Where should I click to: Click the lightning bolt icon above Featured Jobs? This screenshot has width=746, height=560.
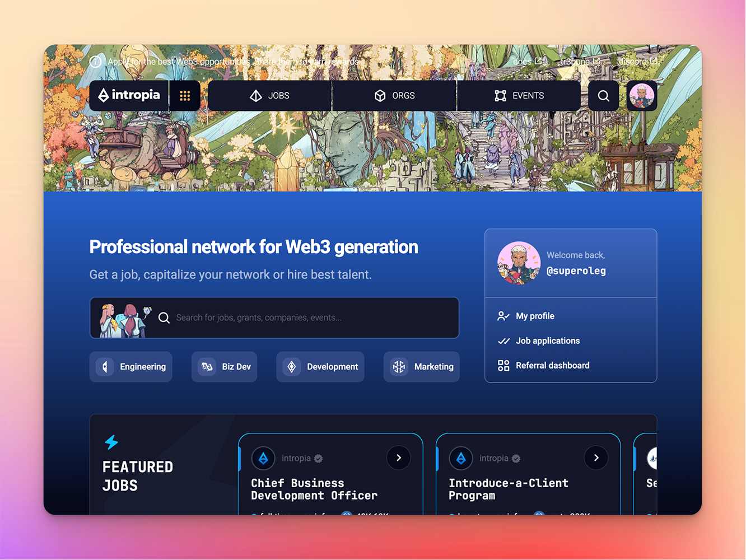click(111, 442)
